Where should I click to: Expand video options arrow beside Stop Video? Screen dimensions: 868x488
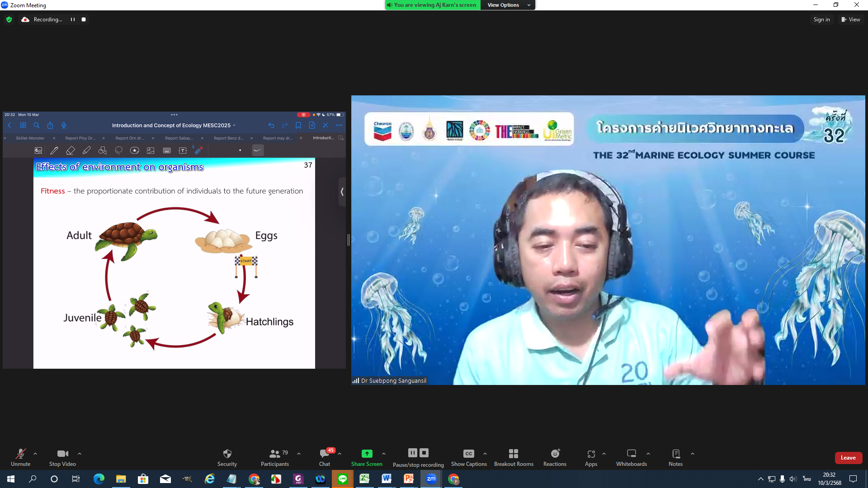click(x=80, y=454)
